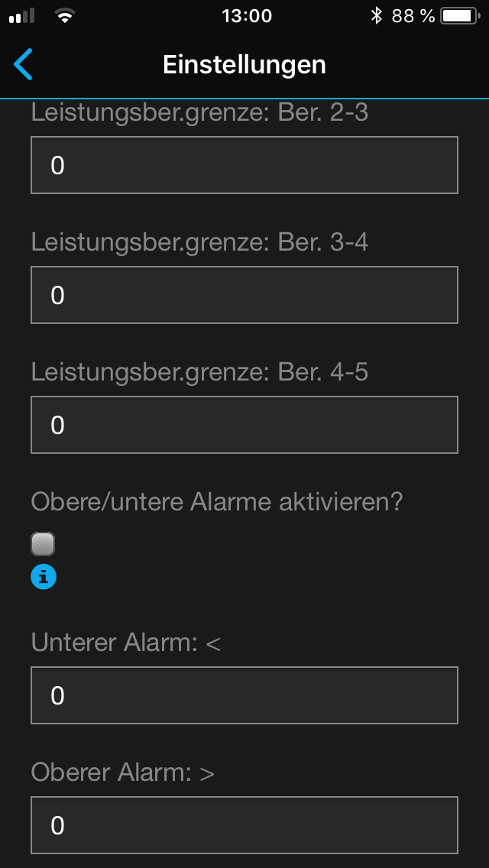This screenshot has height=868, width=489.
Task: Tap the 'Obere/untere Alarme aktivieren?' label
Action: point(217,502)
